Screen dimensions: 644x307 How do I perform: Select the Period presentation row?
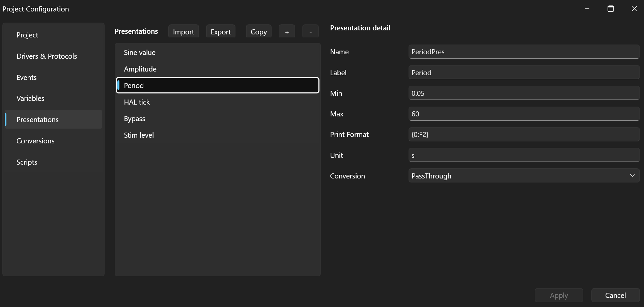[x=218, y=85]
